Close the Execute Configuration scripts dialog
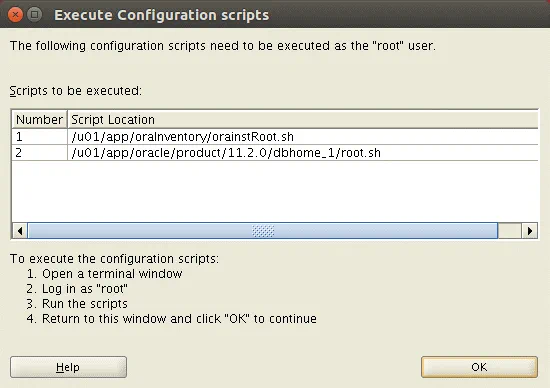Viewport: 550px width, 388px height. [15, 15]
